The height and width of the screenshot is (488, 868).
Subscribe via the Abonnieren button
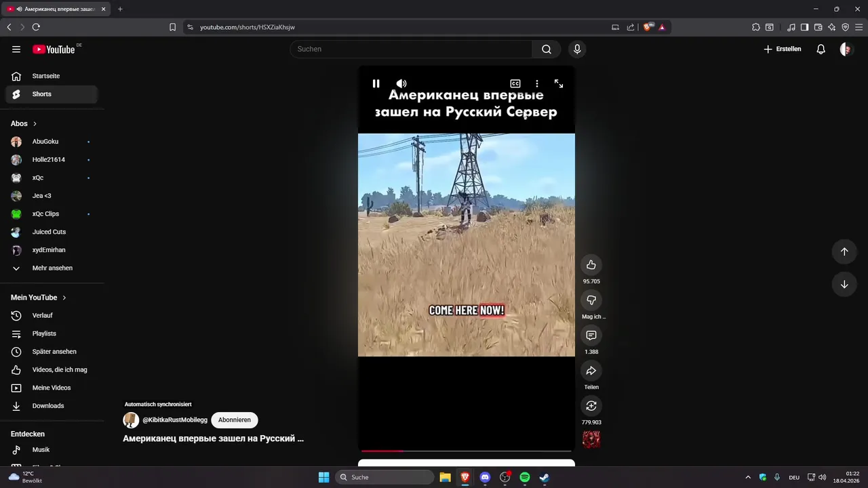[235, 420]
